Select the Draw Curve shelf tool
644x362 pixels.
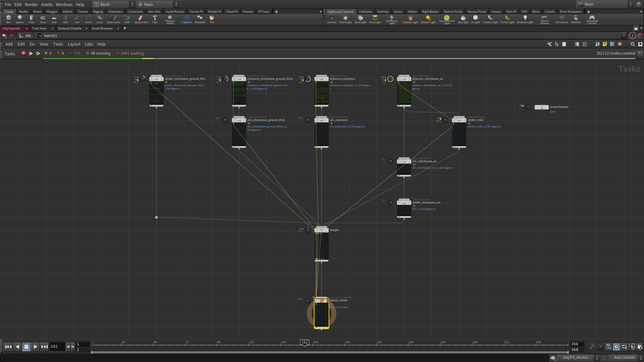pos(113,19)
